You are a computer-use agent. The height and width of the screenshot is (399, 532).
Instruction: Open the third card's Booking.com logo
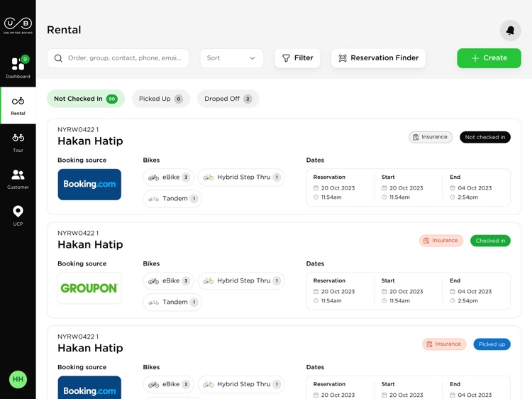point(89,388)
